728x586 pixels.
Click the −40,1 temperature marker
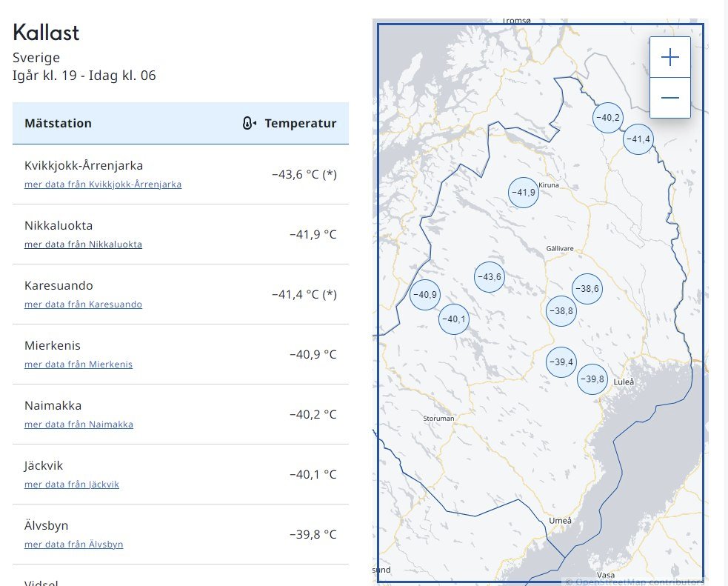(453, 319)
